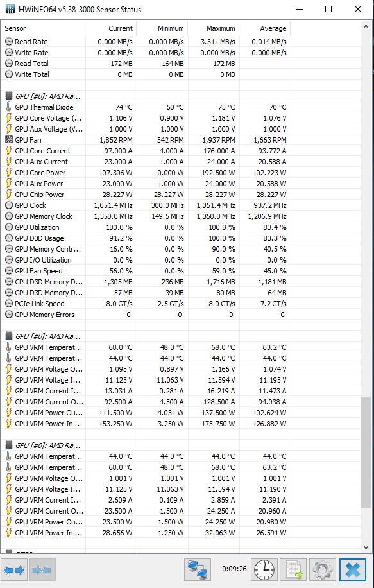The height and width of the screenshot is (588, 374).
Task: Select the GPU Memory Contr... row label
Action: pyautogui.click(x=48, y=249)
